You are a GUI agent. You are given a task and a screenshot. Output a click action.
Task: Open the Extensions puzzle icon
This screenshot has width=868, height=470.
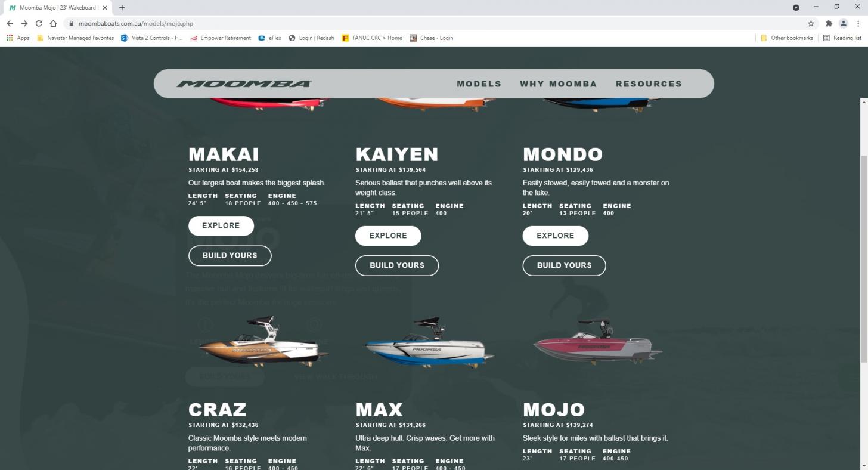[829, 23]
